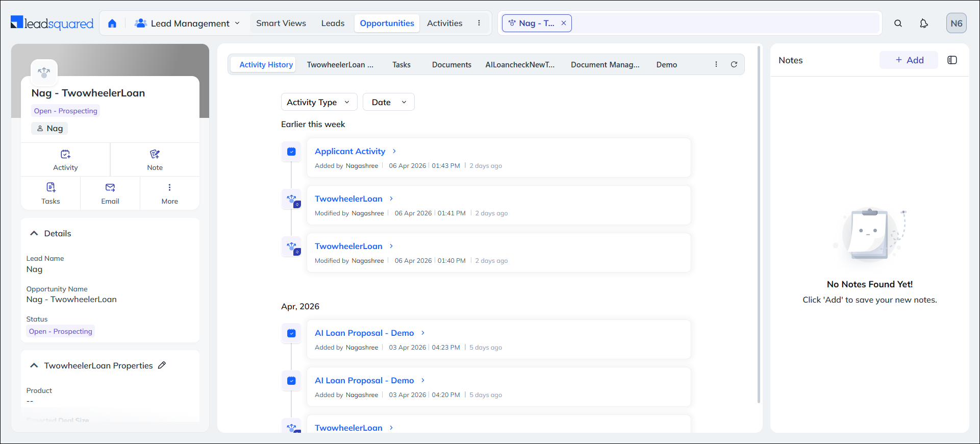
Task: Toggle the Notes side panel layout icon
Action: click(952, 60)
